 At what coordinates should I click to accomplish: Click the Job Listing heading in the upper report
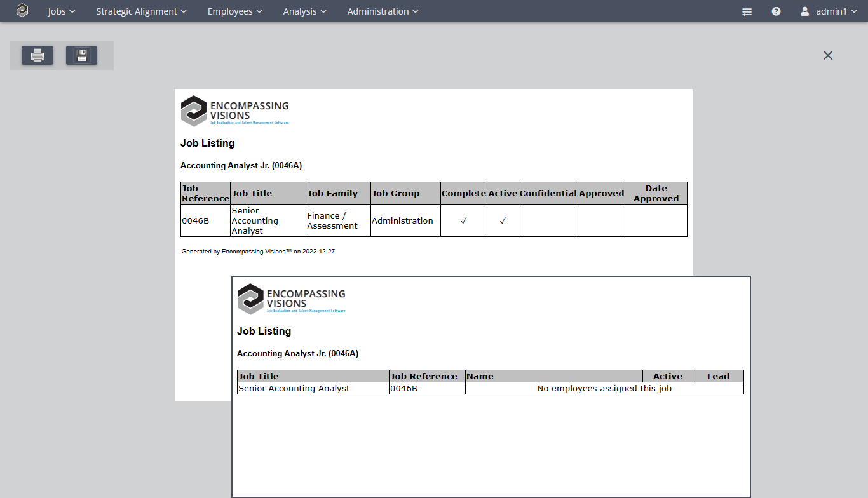point(207,144)
